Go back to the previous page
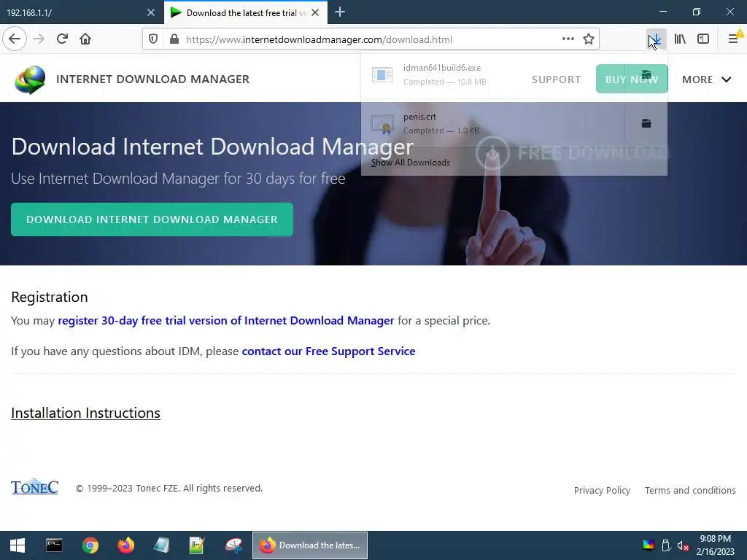The image size is (747, 560). [15, 39]
